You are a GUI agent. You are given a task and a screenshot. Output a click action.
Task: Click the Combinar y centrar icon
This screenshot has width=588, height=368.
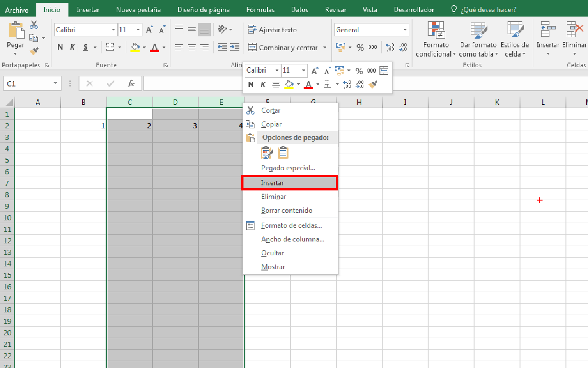252,47
